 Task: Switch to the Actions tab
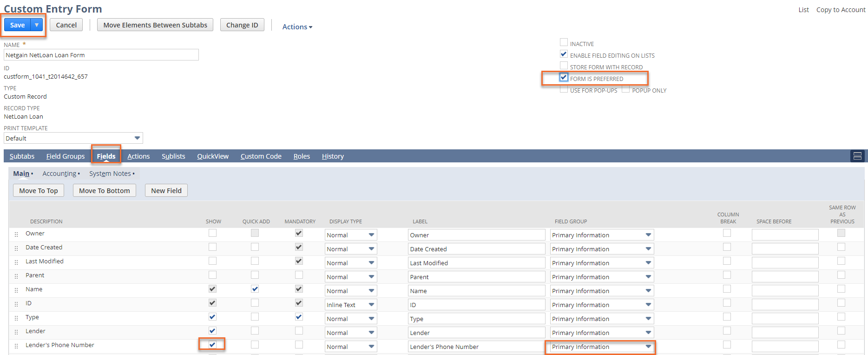coord(138,156)
